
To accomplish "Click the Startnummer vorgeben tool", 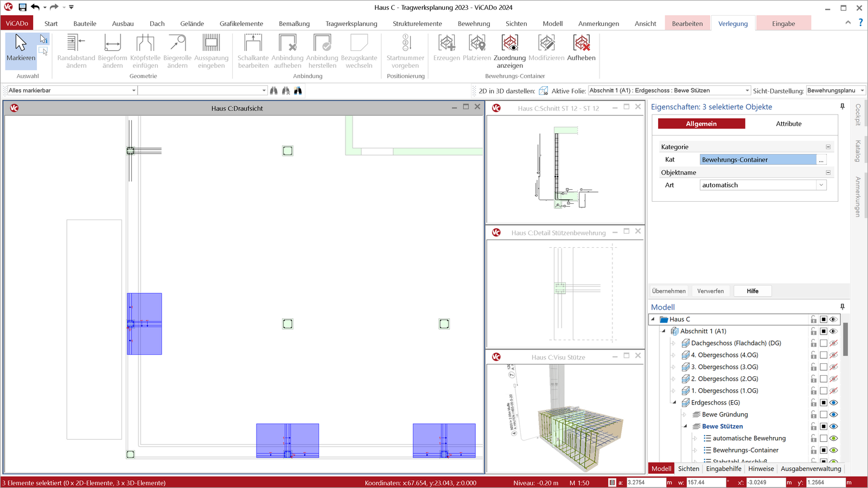I will [x=405, y=51].
